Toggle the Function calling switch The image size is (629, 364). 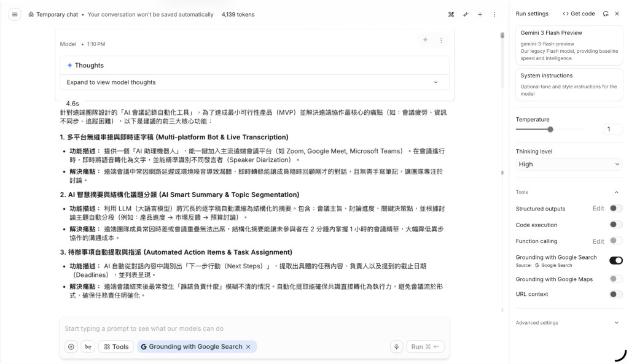[x=615, y=241]
